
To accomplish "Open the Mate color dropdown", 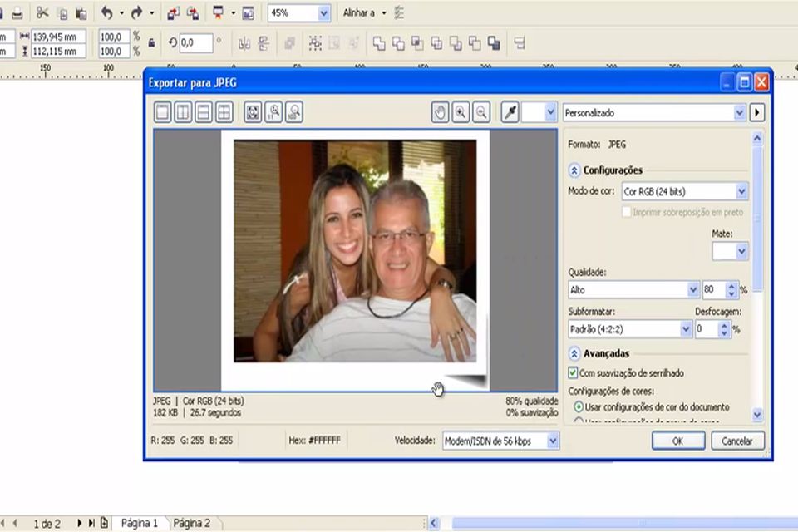I will [x=741, y=251].
